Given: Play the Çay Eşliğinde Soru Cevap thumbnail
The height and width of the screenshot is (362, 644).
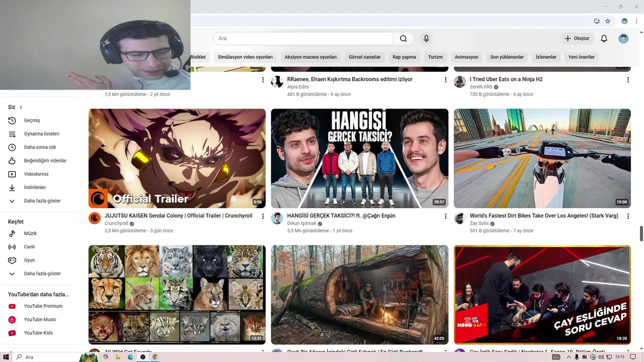Looking at the screenshot, I should coord(542,295).
